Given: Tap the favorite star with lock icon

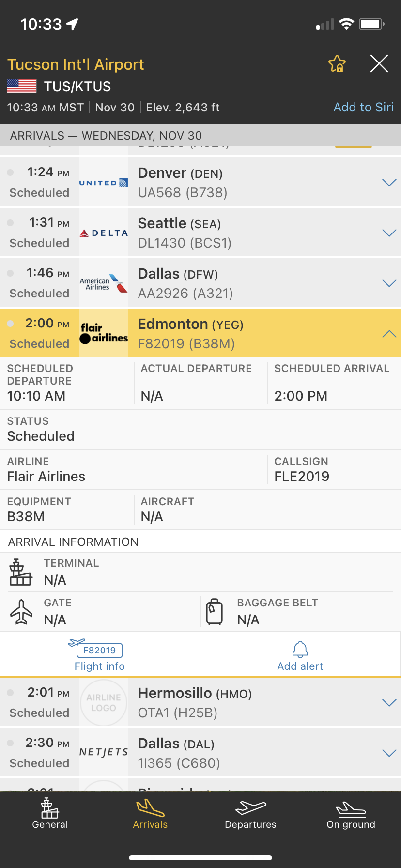Looking at the screenshot, I should tap(337, 63).
